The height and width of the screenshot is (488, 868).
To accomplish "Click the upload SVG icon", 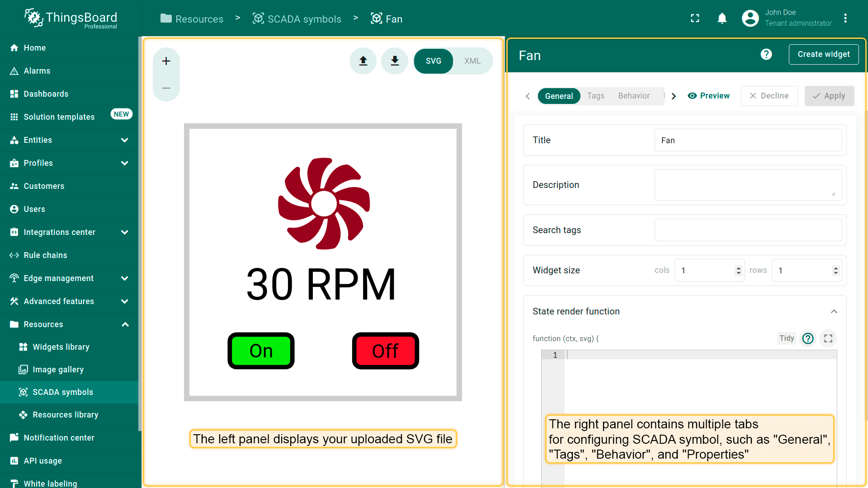I will (363, 61).
